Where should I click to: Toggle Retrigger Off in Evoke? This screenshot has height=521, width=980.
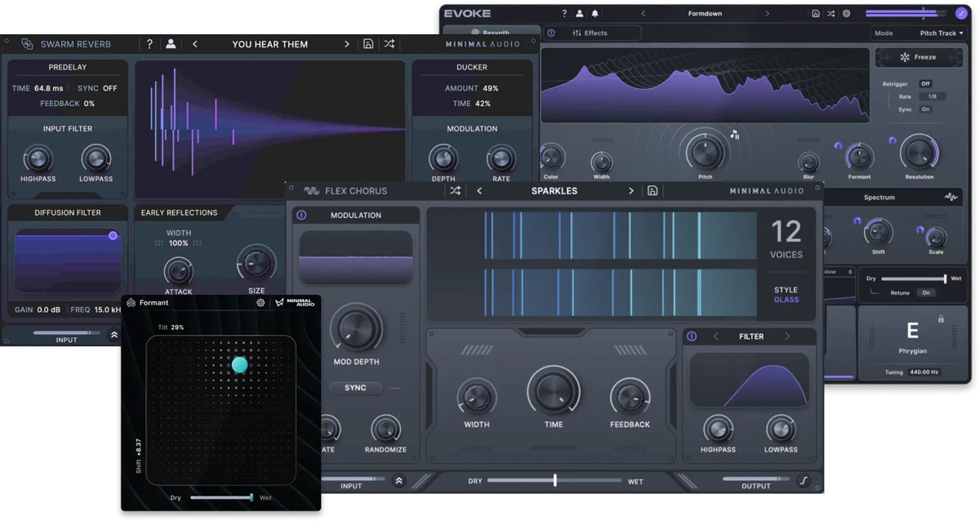925,83
